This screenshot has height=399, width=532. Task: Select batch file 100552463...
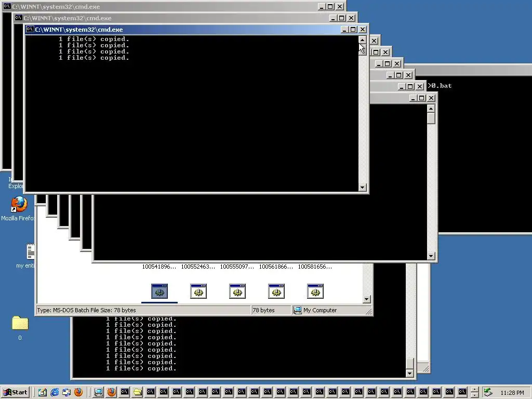coord(198,267)
